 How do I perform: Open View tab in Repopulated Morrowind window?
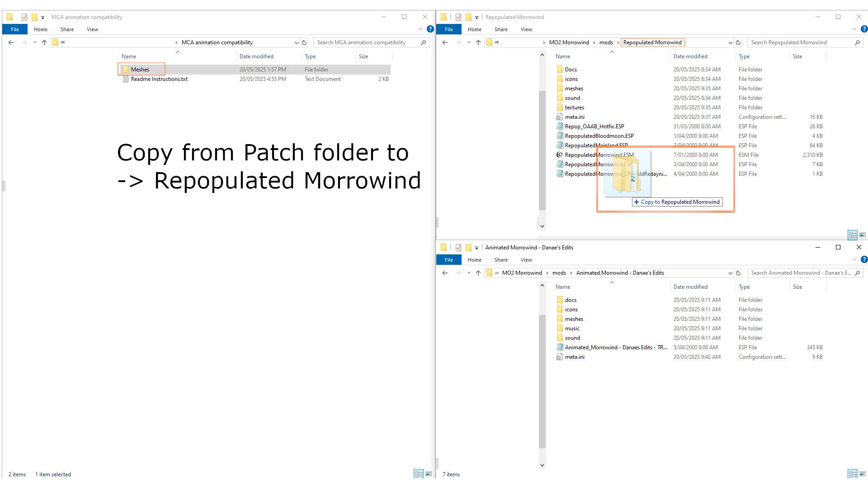(x=526, y=29)
